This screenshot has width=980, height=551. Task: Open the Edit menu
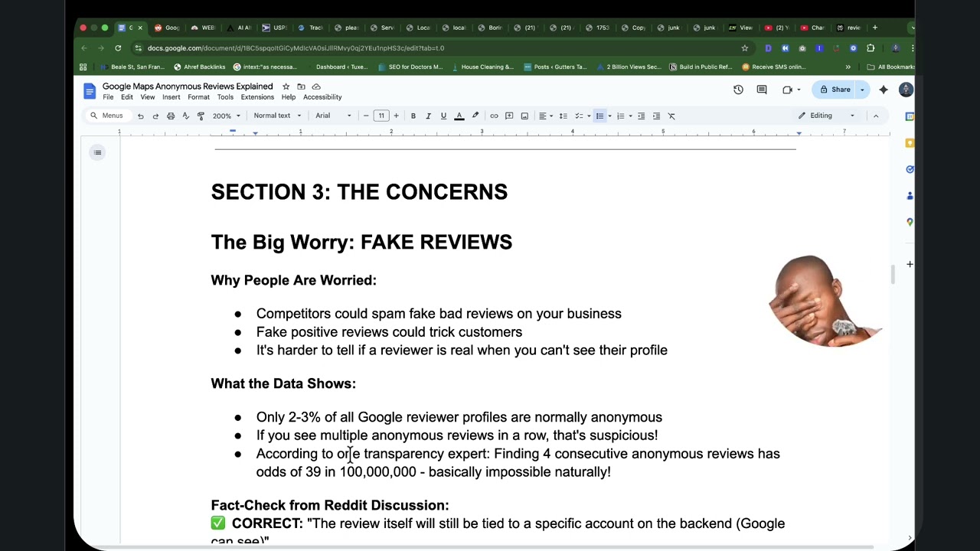[x=127, y=97]
